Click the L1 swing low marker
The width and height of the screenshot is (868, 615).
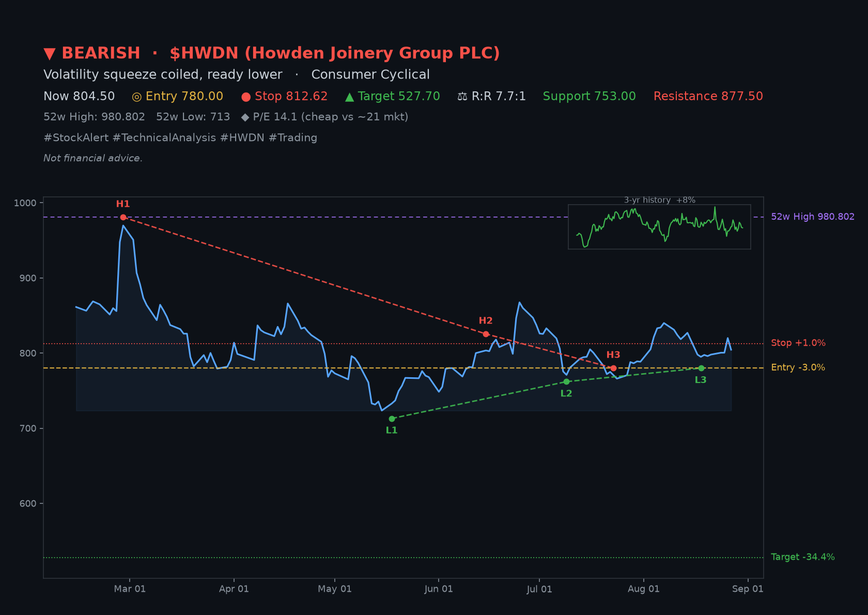coord(392,419)
